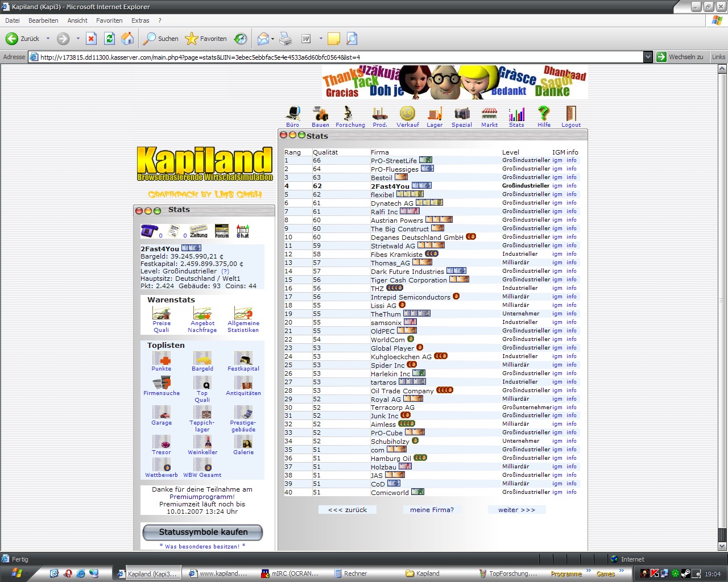Open the Back button history dropdown arrow
This screenshot has height=582, width=728.
(x=48, y=39)
